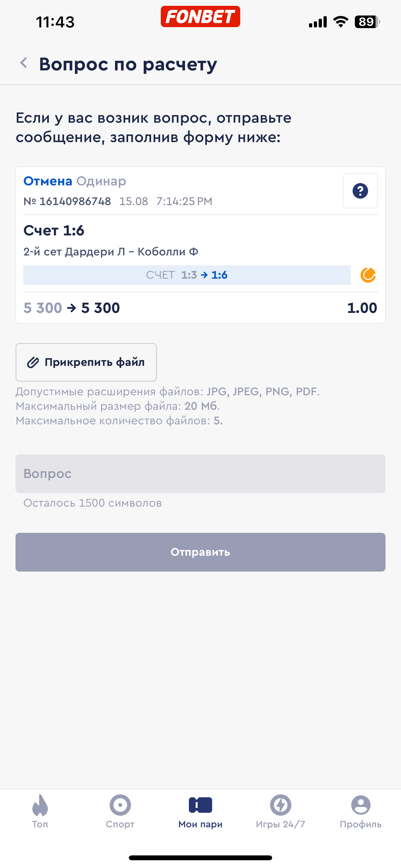This screenshot has width=401, height=868.
Task: Open the Спорт tab icon
Action: [x=120, y=805]
